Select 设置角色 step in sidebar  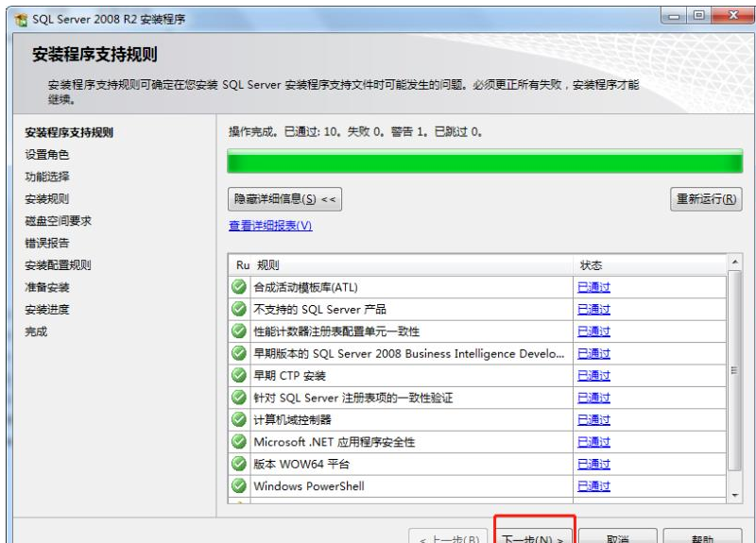[x=46, y=155]
